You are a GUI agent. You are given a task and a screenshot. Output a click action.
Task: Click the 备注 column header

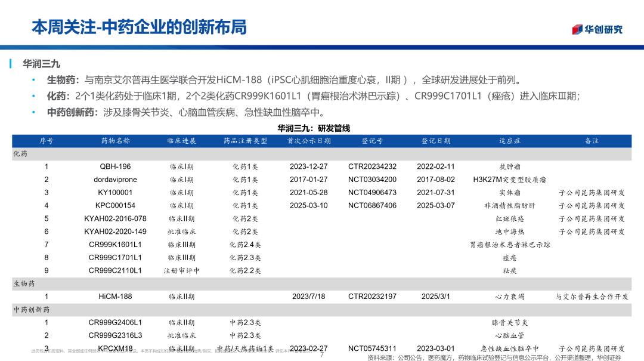coord(592,141)
